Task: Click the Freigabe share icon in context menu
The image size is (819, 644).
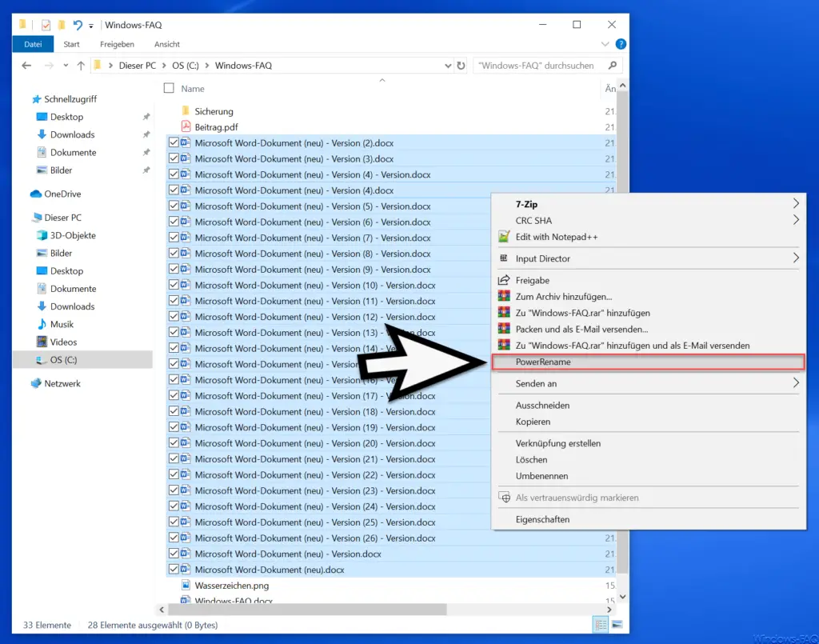Action: click(504, 280)
